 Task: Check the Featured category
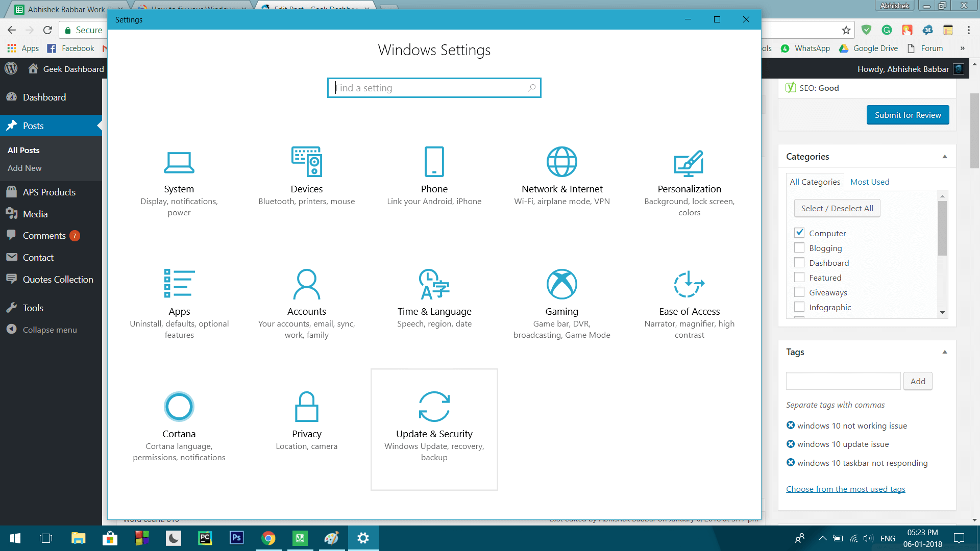(x=799, y=277)
